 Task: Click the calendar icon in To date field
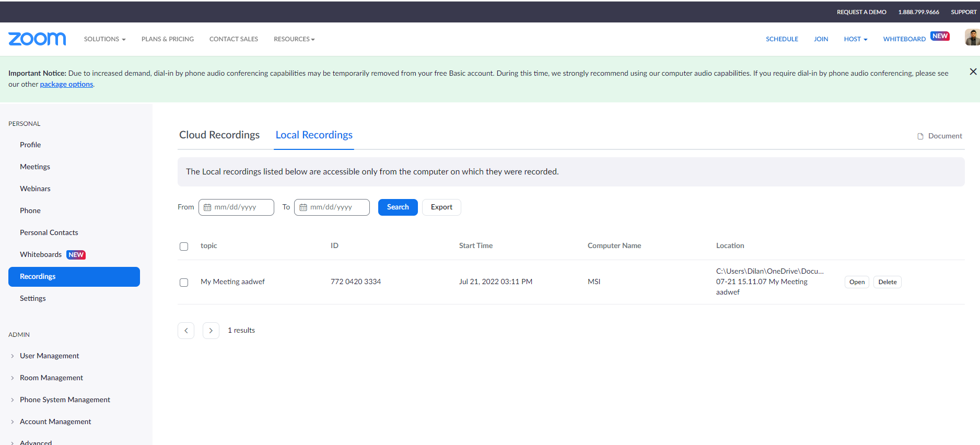click(303, 207)
